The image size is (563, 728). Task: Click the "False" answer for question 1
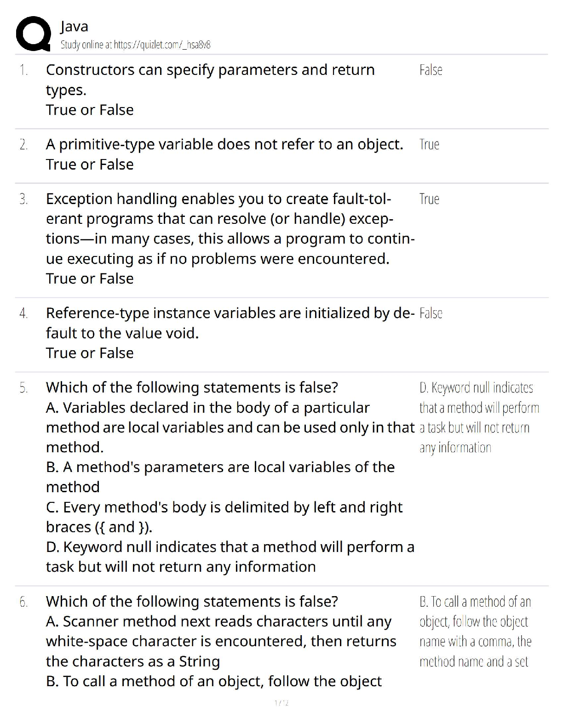tap(431, 70)
